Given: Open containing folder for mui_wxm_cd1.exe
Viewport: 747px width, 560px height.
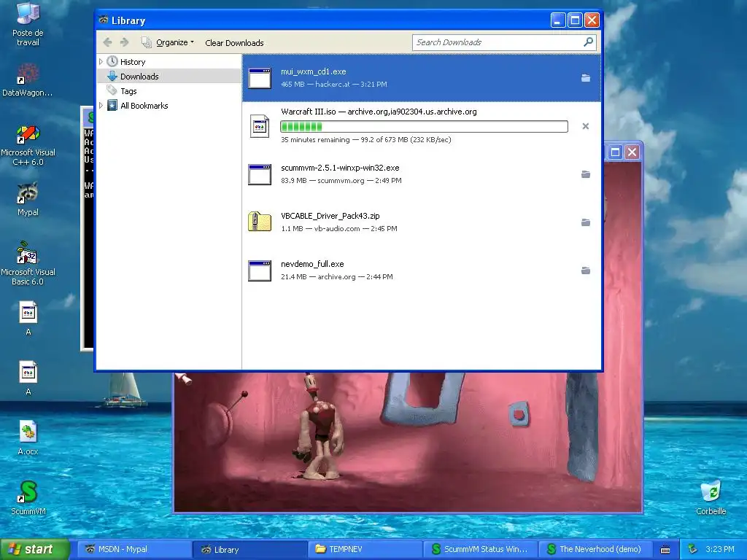Looking at the screenshot, I should click(586, 77).
